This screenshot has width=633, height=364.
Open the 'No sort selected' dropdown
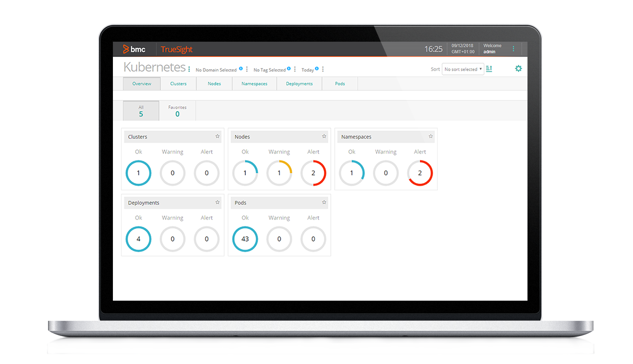(x=463, y=69)
